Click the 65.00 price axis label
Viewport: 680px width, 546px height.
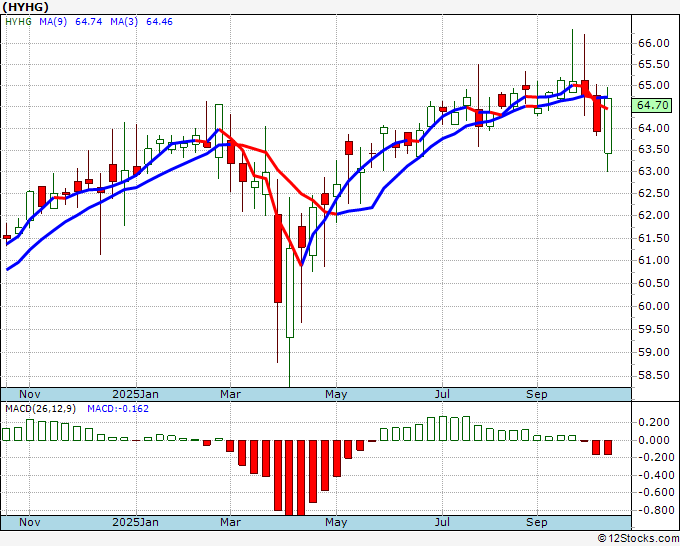pos(654,85)
